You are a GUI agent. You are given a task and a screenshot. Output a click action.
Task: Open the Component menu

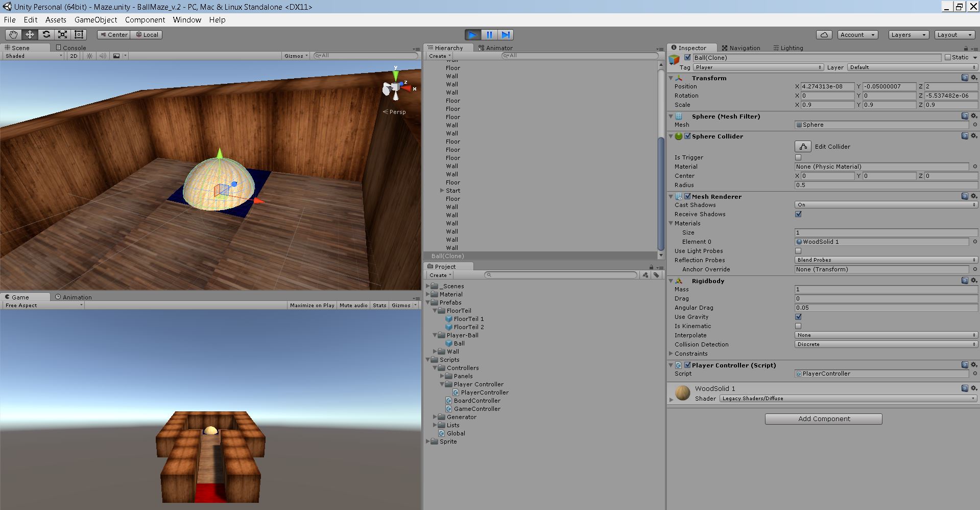[x=145, y=19]
